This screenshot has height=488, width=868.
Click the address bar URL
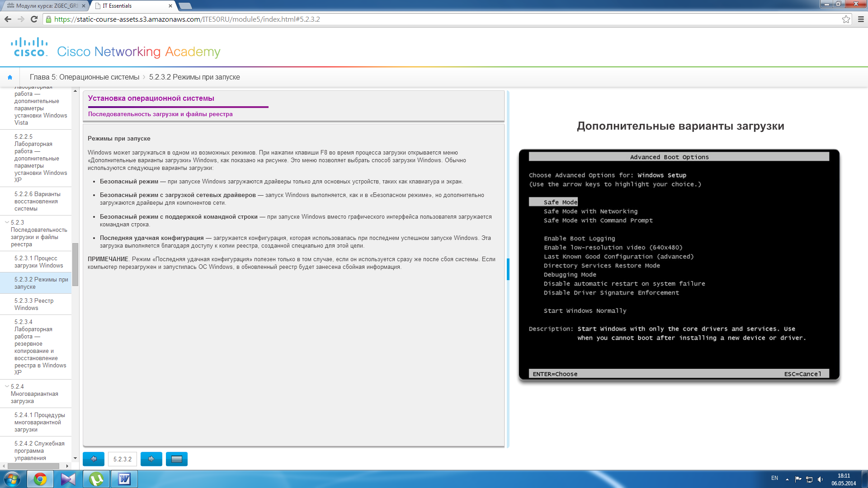pos(187,19)
